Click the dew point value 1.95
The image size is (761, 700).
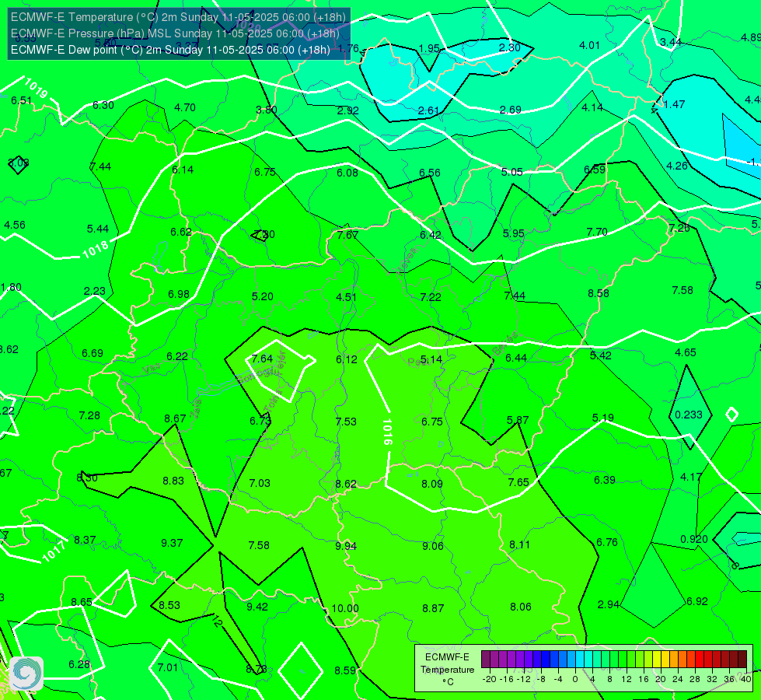point(429,48)
